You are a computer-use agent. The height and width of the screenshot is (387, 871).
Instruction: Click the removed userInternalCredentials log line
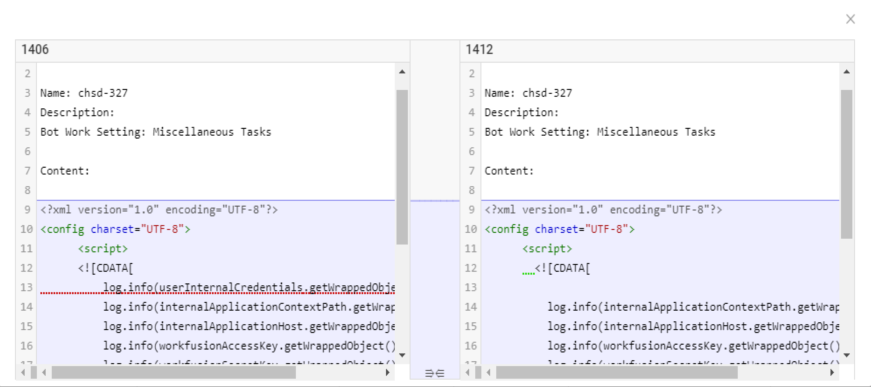point(249,288)
